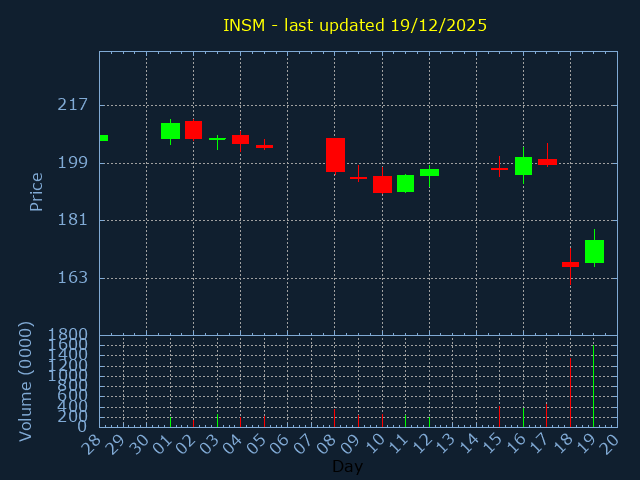Select the red candlestick for day 05

264,146
